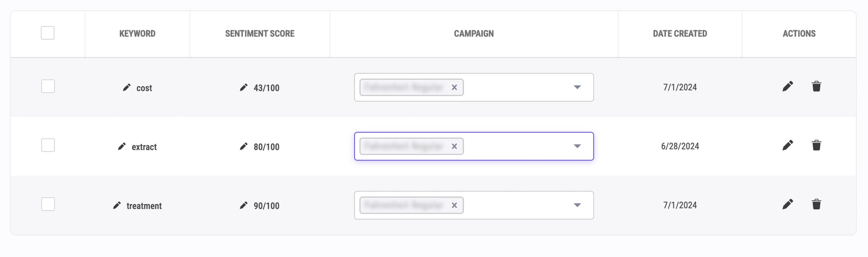Edit the cost keyword pencil icon

tap(126, 88)
